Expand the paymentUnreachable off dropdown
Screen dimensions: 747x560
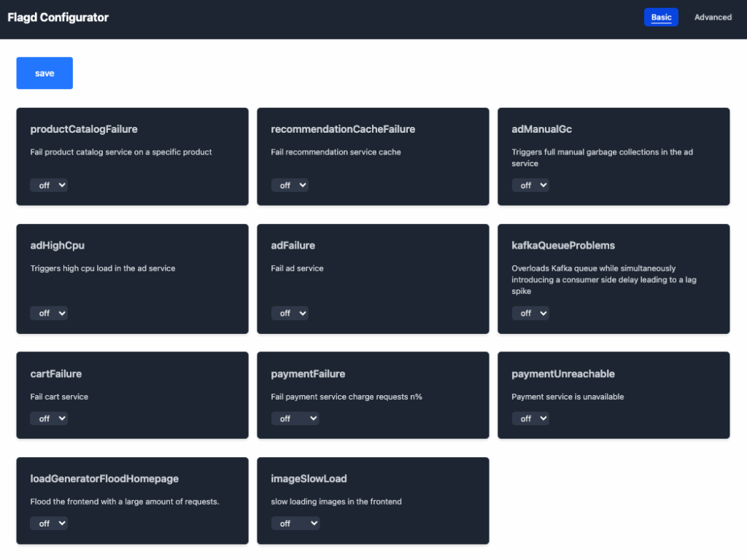530,419
